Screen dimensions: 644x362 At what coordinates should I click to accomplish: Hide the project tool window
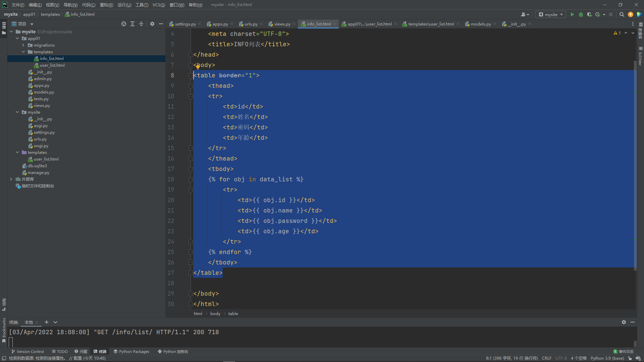[x=161, y=24]
